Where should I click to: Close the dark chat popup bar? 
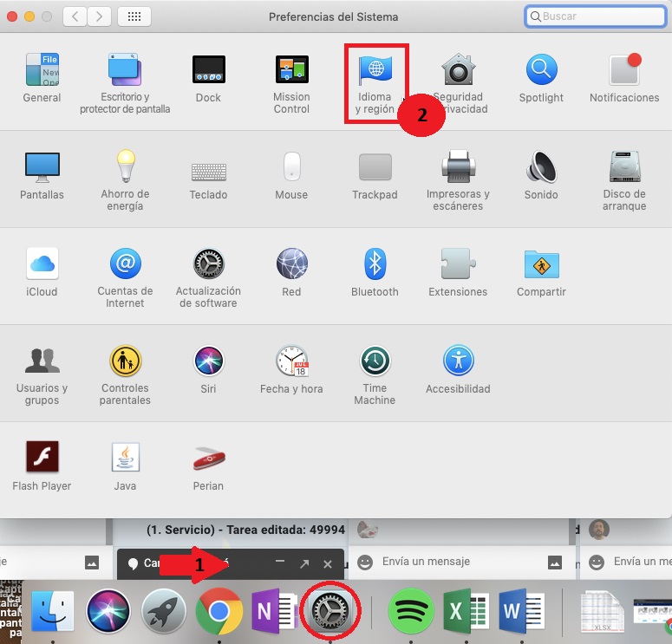click(328, 564)
